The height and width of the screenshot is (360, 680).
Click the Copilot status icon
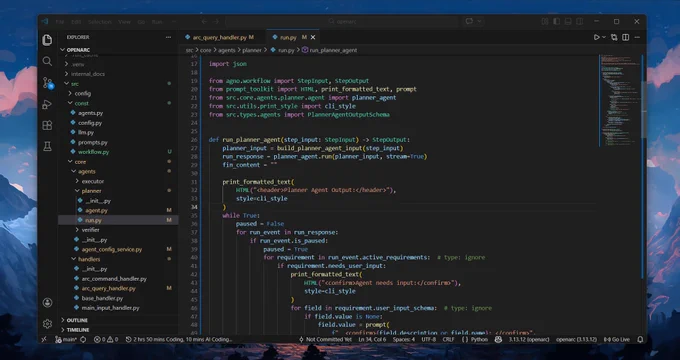point(498,339)
